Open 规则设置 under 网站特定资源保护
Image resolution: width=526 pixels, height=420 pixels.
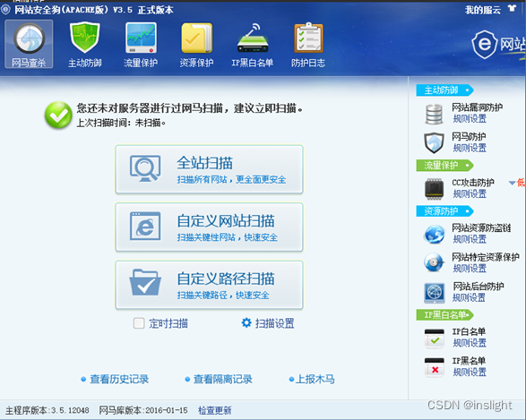[x=470, y=268]
